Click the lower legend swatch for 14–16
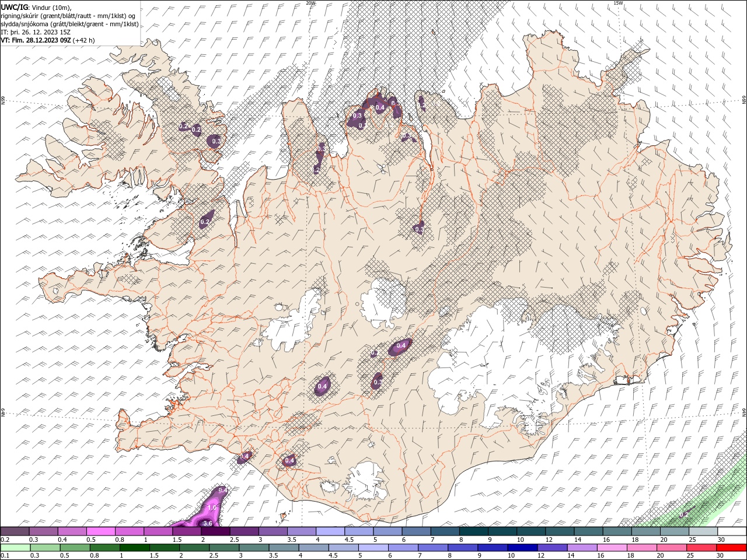 [x=582, y=548]
